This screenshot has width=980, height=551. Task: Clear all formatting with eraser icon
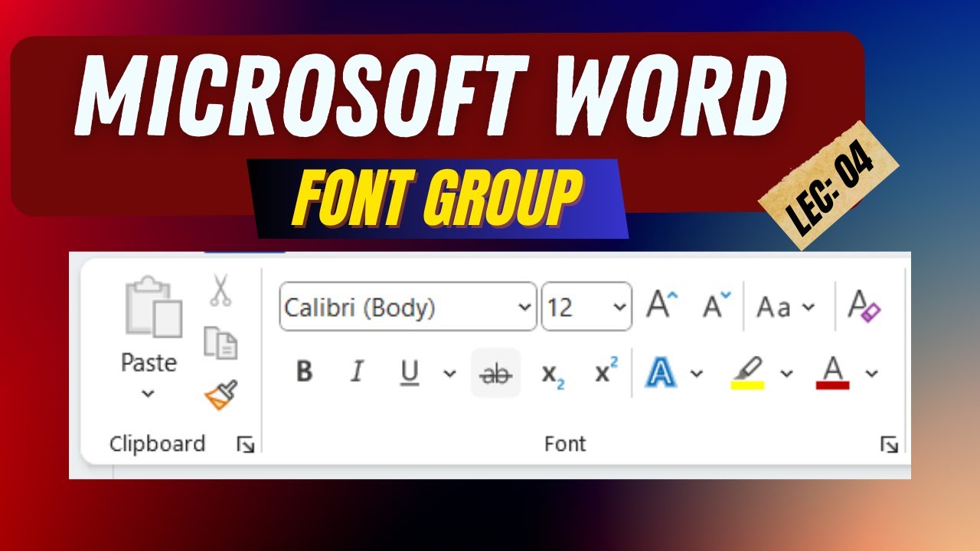click(x=864, y=305)
